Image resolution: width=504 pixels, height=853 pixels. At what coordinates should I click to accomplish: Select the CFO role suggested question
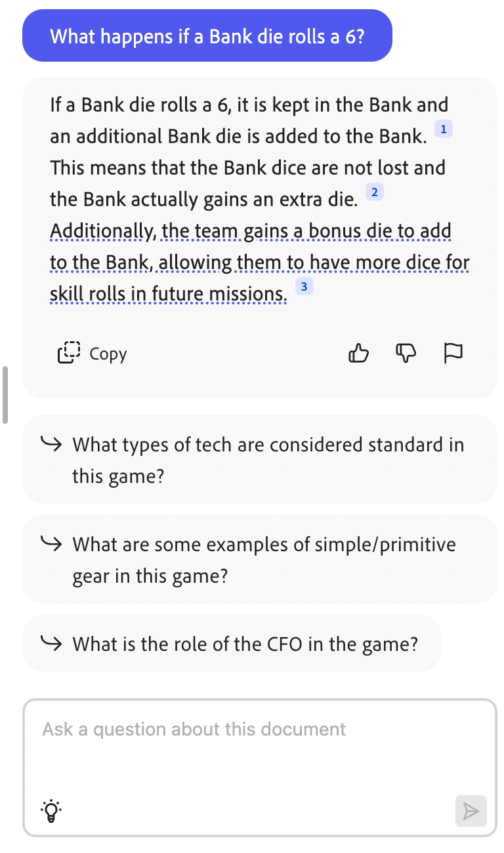232,643
